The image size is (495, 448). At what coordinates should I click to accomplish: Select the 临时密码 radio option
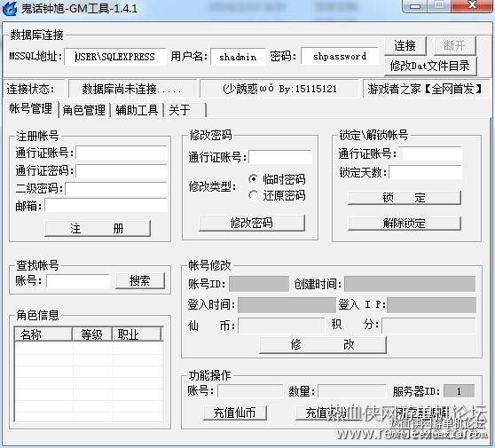tap(253, 179)
